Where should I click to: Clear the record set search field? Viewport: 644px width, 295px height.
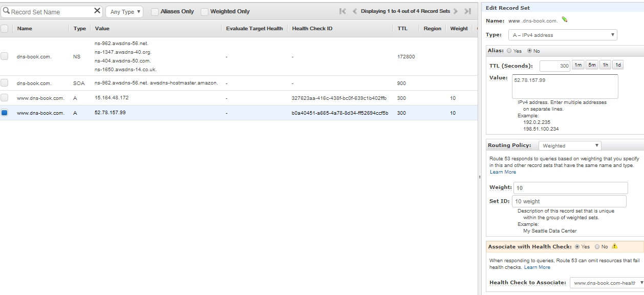pos(97,11)
